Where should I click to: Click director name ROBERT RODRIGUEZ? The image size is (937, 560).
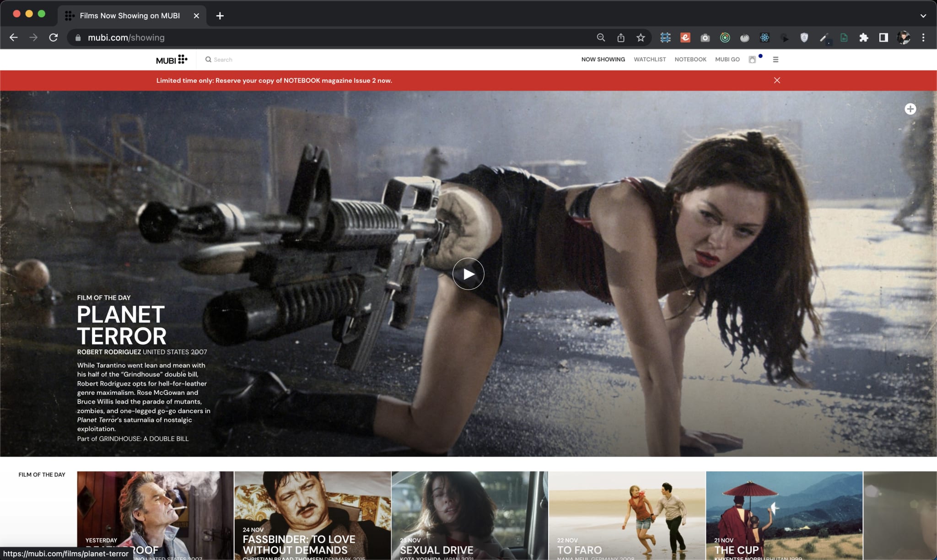[x=109, y=352]
